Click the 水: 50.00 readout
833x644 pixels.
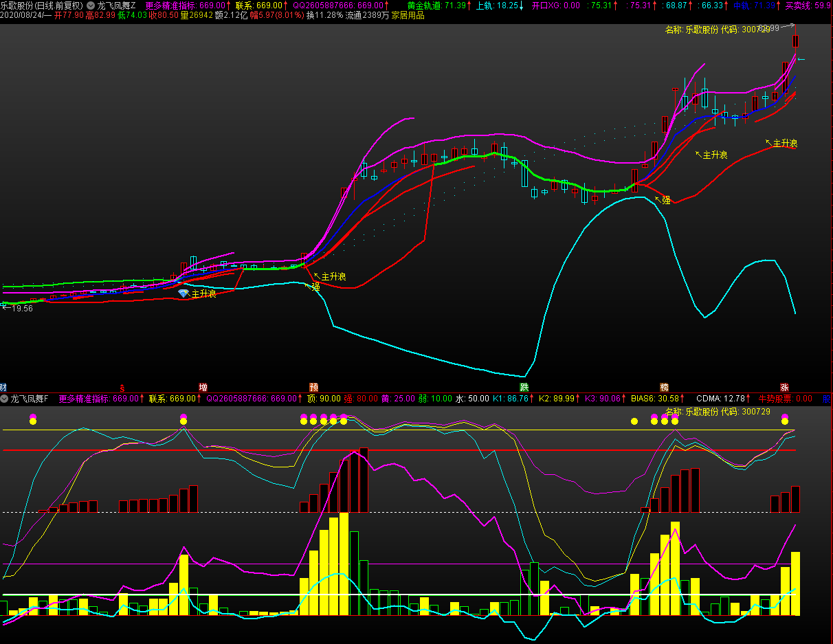(x=472, y=399)
